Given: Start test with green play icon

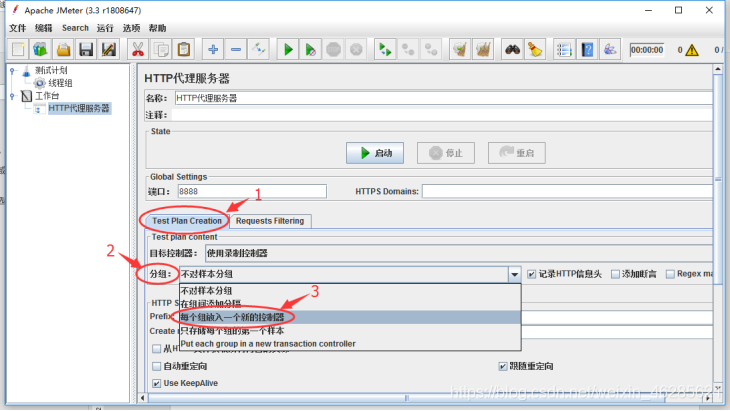Looking at the screenshot, I should (288, 49).
